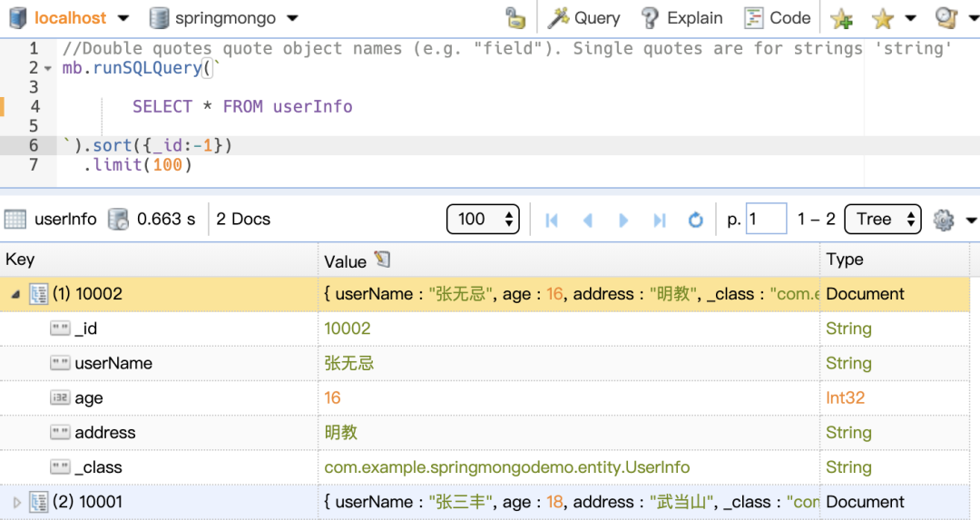Screen dimensions: 980x520
Task: Go to the previous results page
Action: pyautogui.click(x=588, y=220)
